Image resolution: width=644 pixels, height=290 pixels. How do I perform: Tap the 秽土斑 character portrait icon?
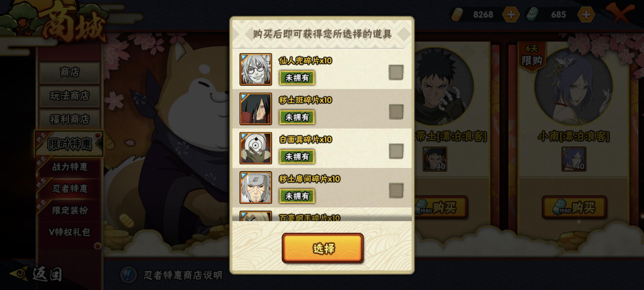click(x=256, y=109)
